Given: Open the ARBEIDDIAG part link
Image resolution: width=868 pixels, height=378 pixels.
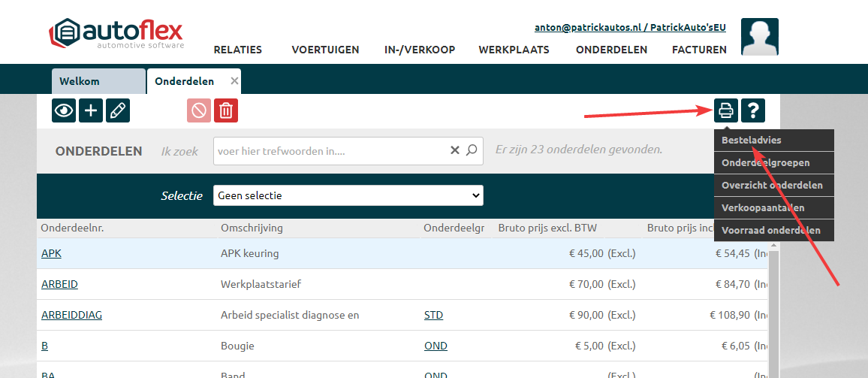Looking at the screenshot, I should [x=71, y=315].
